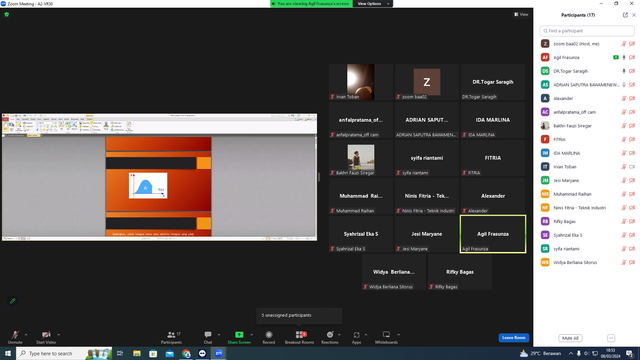Select Ninis Fitria - Teknik Industri in list
Screen dimensions: 640x360
coord(587,208)
